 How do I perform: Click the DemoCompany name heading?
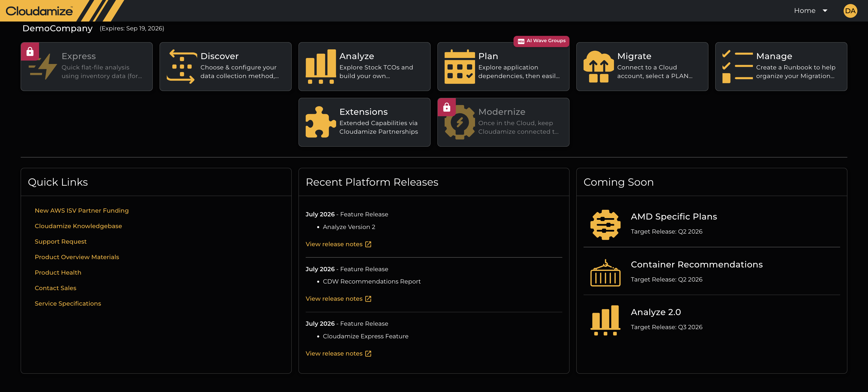click(57, 28)
